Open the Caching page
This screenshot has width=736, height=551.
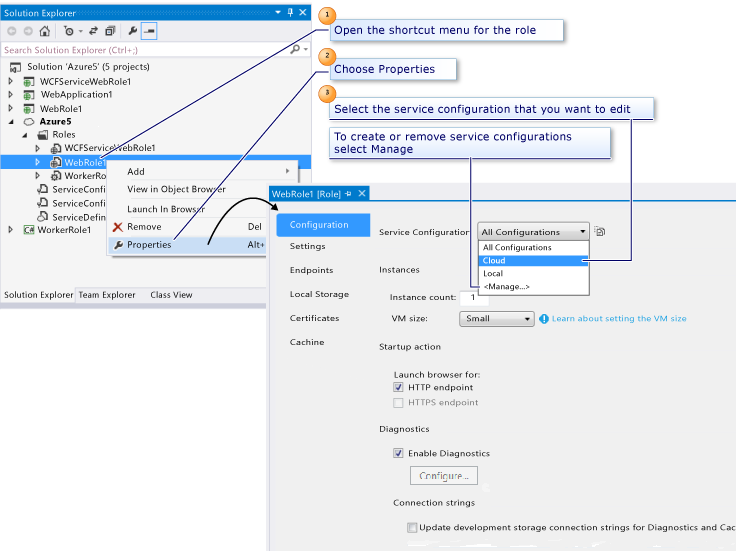point(307,342)
